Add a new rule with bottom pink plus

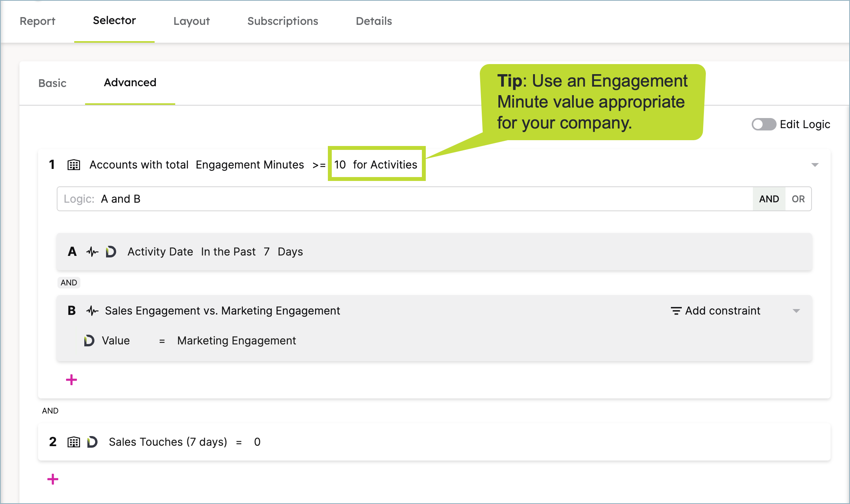pos(53,479)
